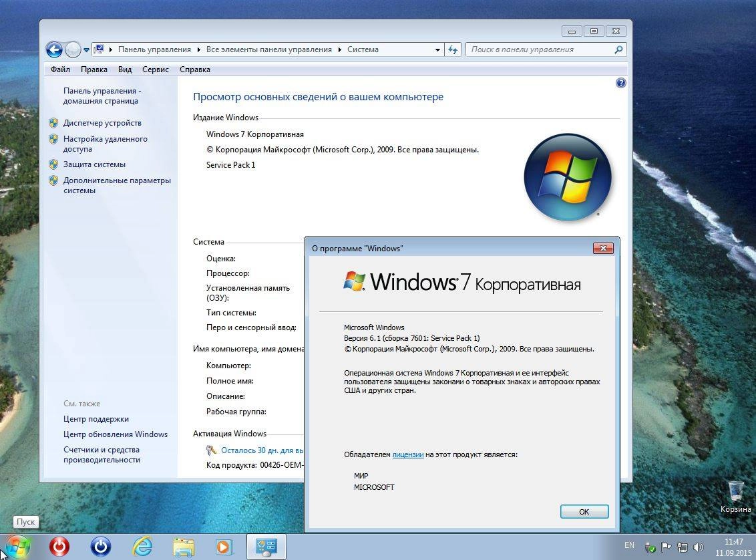Open Центр обновления Windows link
Screen dimensions: 756x560
116,434
